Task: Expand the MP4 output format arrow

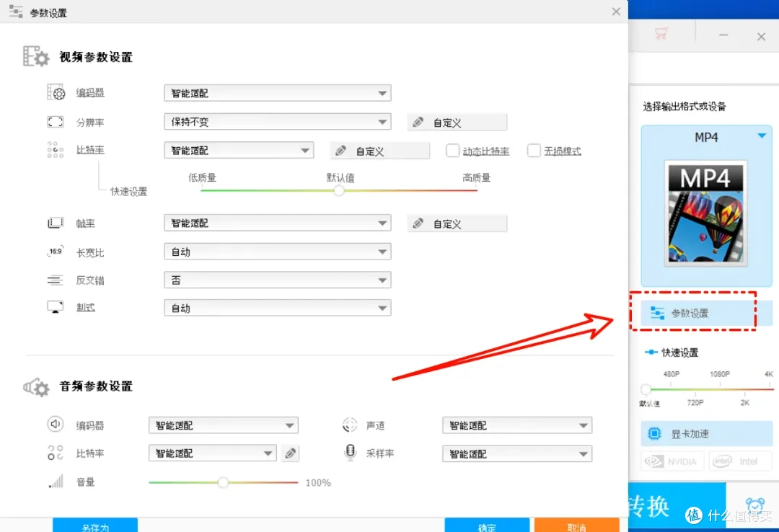Action: point(762,136)
